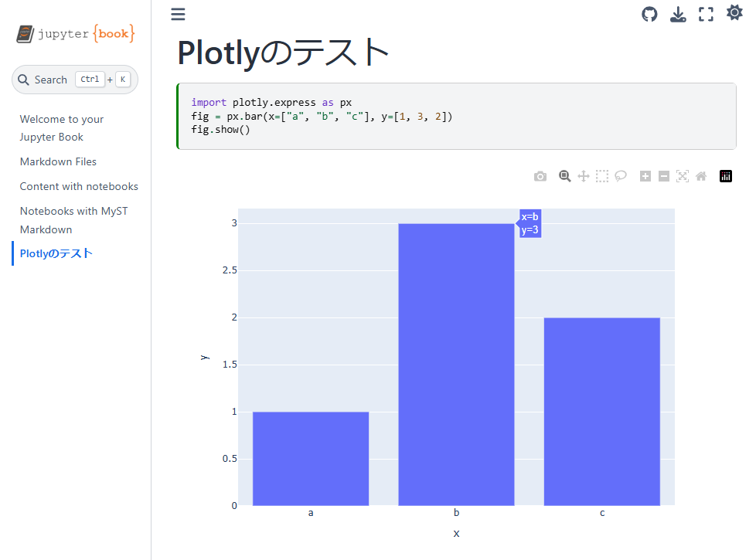
Task: Reset axes using the home icon
Action: tap(700, 175)
